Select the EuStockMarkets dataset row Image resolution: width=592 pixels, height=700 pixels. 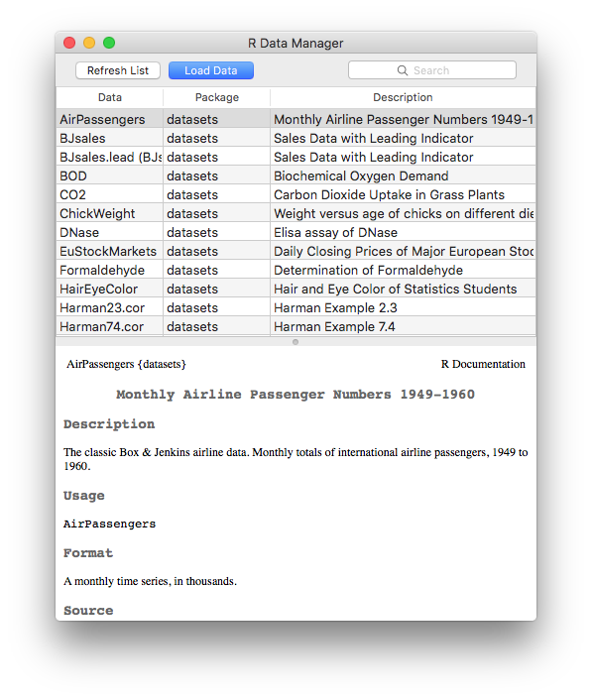[x=296, y=251]
